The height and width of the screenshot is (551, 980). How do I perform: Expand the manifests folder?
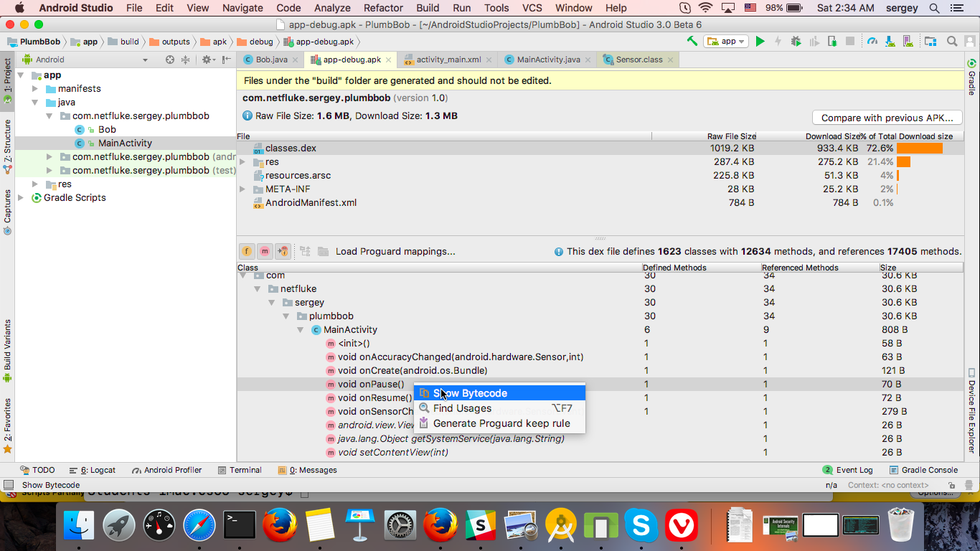(35, 89)
